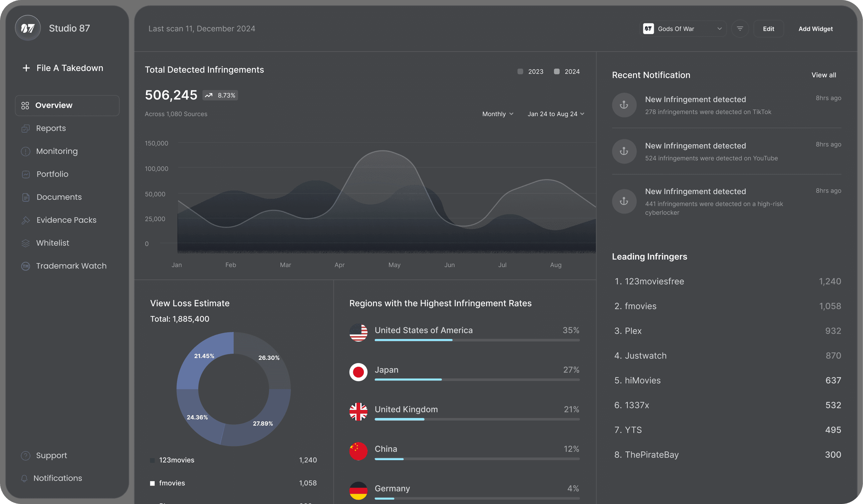Click the Reports sidebar icon
The width and height of the screenshot is (863, 504).
click(26, 129)
